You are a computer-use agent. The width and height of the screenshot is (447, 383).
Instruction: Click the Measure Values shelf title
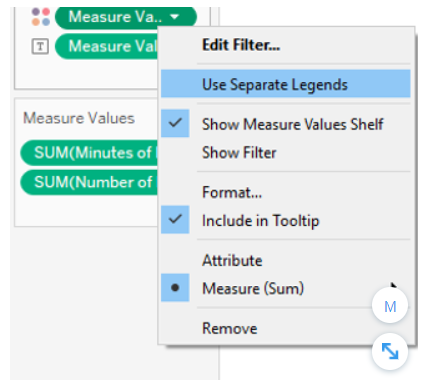click(79, 118)
